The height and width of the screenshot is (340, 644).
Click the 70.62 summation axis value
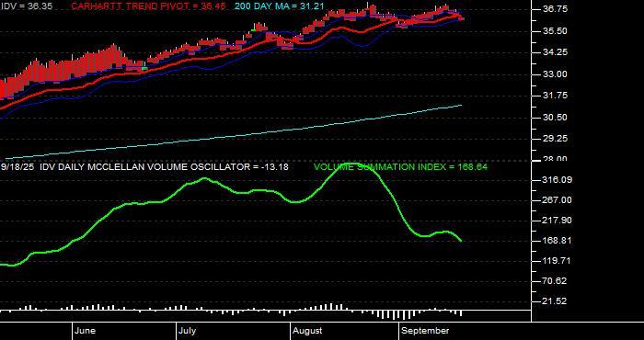tap(556, 281)
